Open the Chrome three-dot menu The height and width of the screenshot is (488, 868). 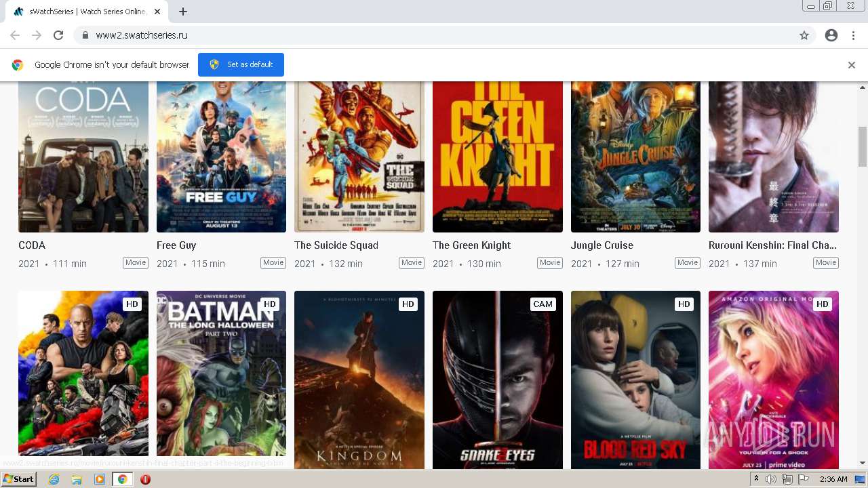pos(853,35)
